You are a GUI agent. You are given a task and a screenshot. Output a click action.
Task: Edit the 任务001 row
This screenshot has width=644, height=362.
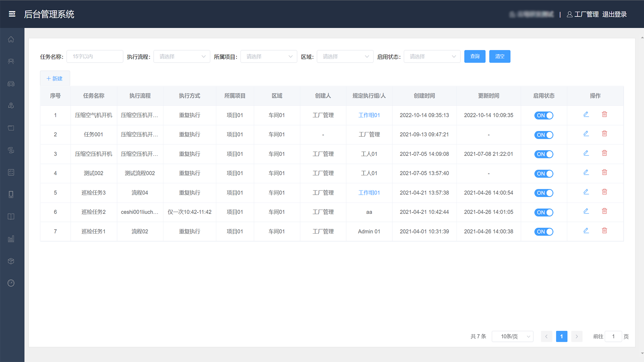[x=586, y=134]
